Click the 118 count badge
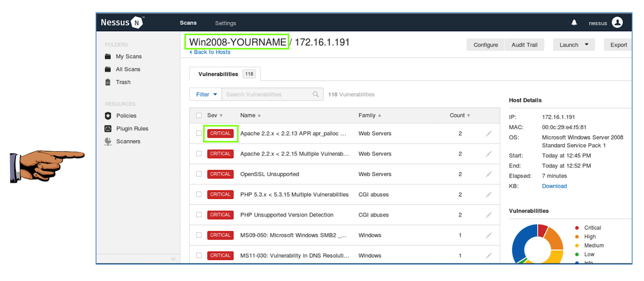 pos(248,74)
